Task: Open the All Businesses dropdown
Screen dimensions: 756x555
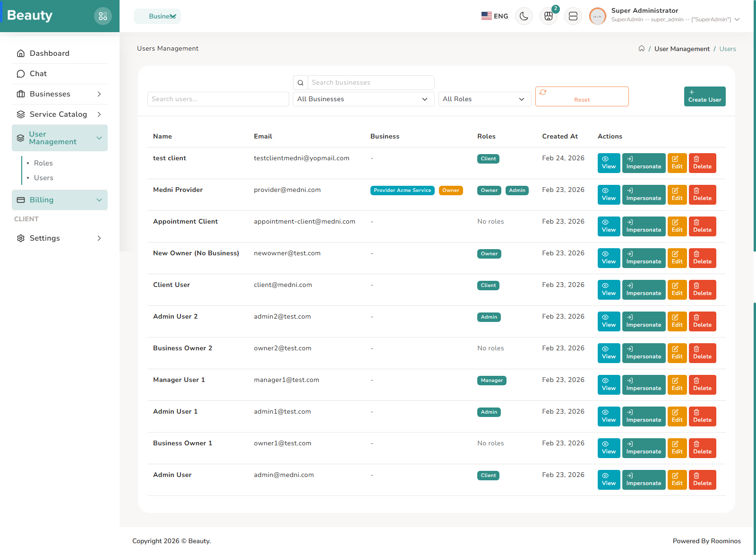Action: 363,99
